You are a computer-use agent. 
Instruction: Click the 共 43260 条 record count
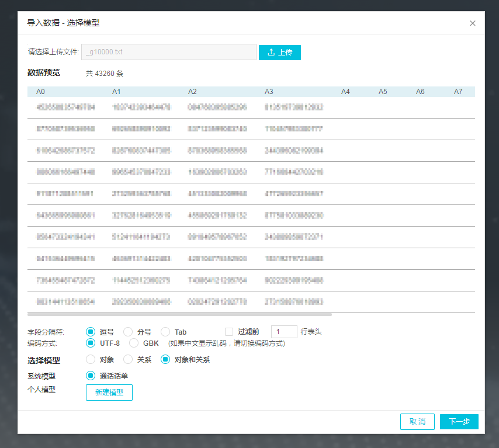coord(105,74)
